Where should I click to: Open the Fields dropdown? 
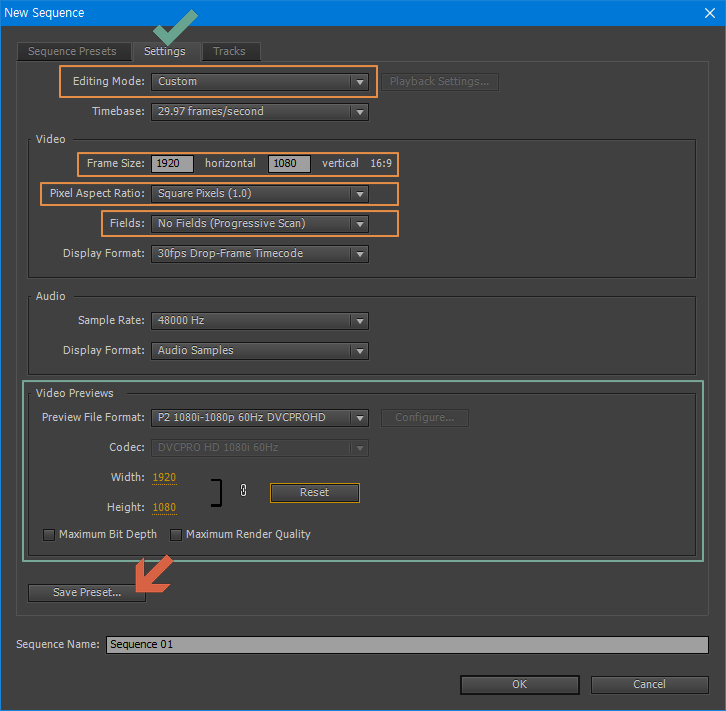pos(260,224)
